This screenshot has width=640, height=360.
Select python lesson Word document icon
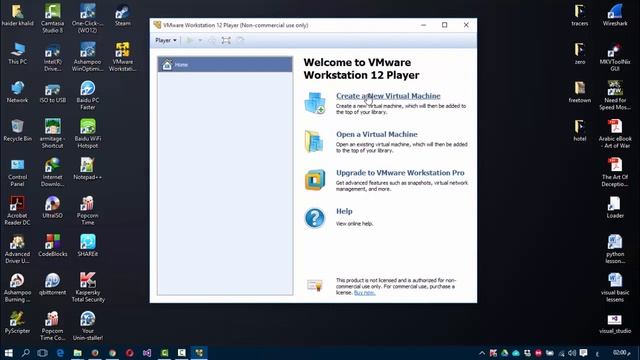(615, 249)
